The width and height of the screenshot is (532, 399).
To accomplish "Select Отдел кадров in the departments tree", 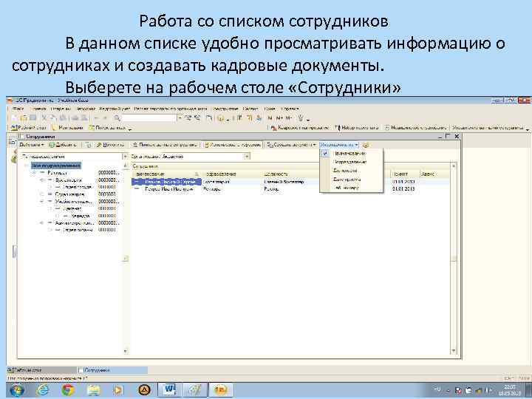I will (70, 194).
